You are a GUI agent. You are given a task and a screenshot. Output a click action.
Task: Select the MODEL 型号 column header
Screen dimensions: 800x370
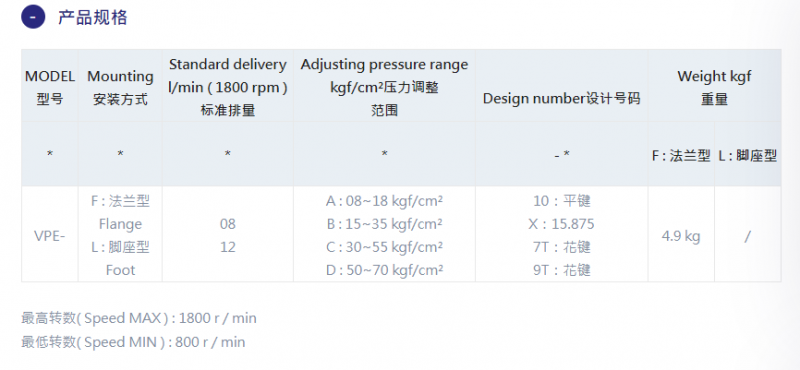coord(50,87)
